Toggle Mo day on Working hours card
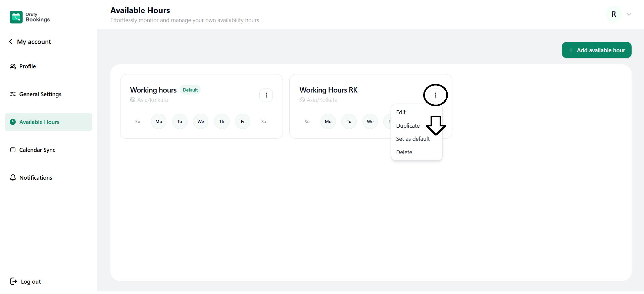Viewport: 644px width, 294px height. [x=159, y=122]
